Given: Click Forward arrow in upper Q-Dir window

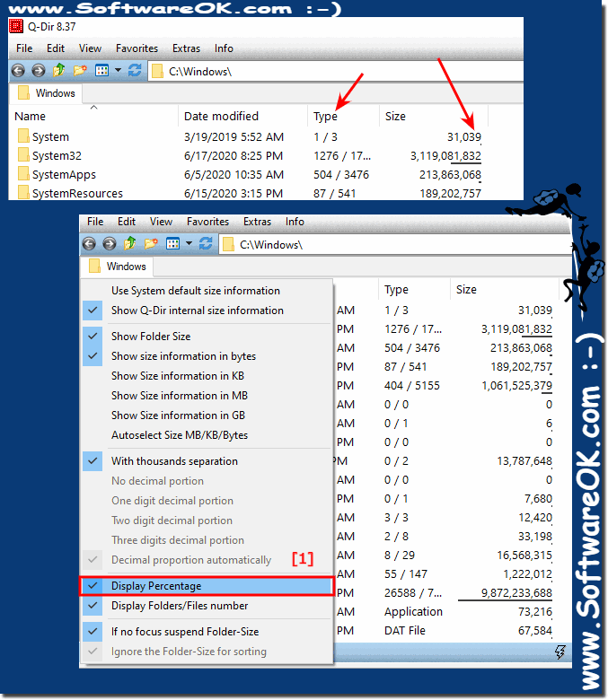Looking at the screenshot, I should click(39, 71).
